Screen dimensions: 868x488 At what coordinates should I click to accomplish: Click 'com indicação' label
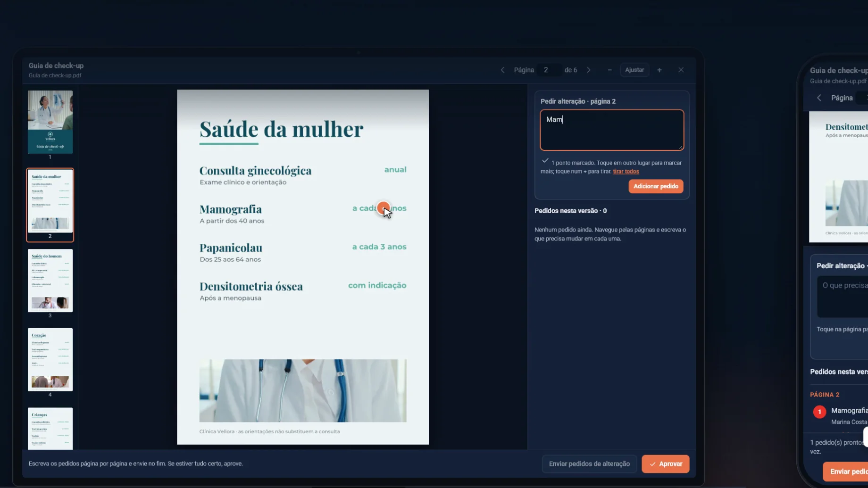click(377, 285)
